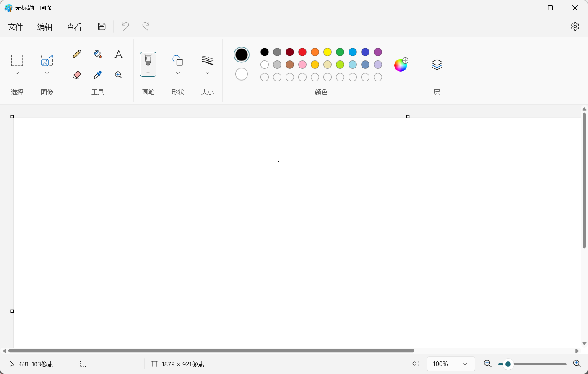This screenshot has height=374, width=588.
Task: Pick the yellow color swatch
Action: click(328, 52)
